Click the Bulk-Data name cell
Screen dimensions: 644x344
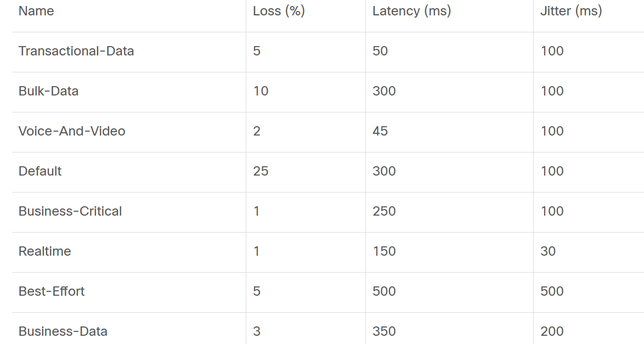(48, 91)
